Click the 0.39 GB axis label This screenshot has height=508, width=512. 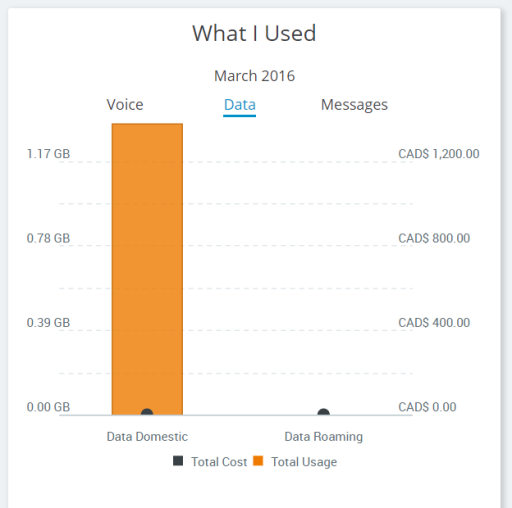coord(48,322)
